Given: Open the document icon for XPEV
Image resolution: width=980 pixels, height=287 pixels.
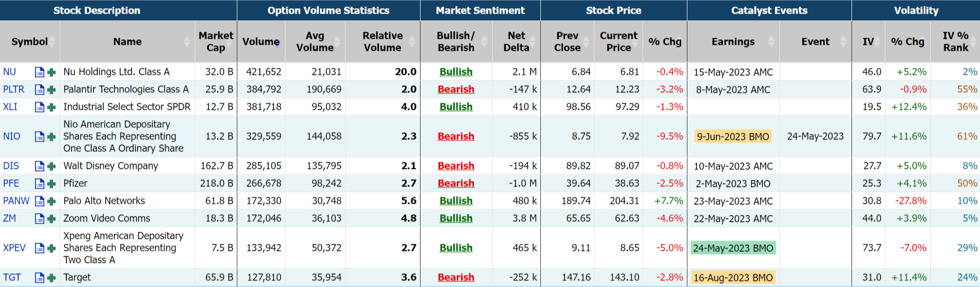Looking at the screenshot, I should [39, 248].
